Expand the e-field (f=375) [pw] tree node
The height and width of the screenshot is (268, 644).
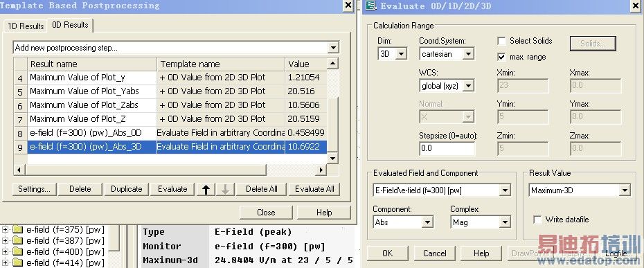(x=5, y=229)
